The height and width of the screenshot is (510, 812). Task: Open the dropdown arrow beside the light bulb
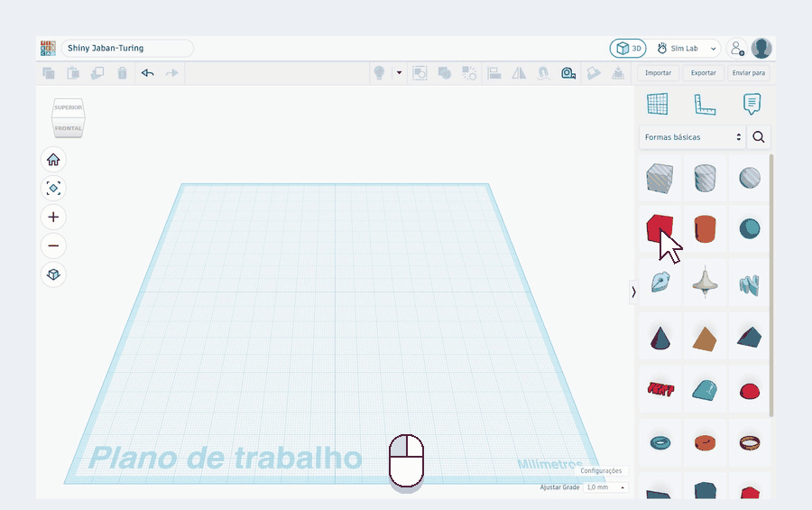[400, 73]
